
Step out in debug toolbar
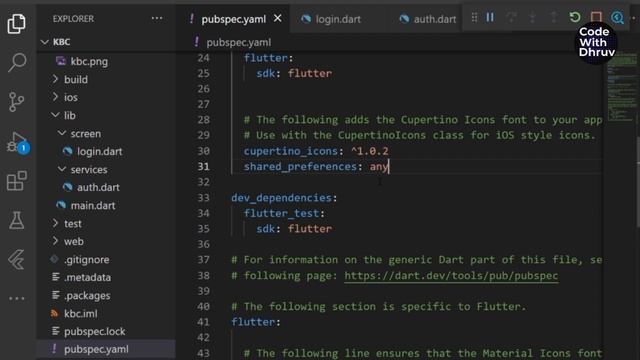553,17
